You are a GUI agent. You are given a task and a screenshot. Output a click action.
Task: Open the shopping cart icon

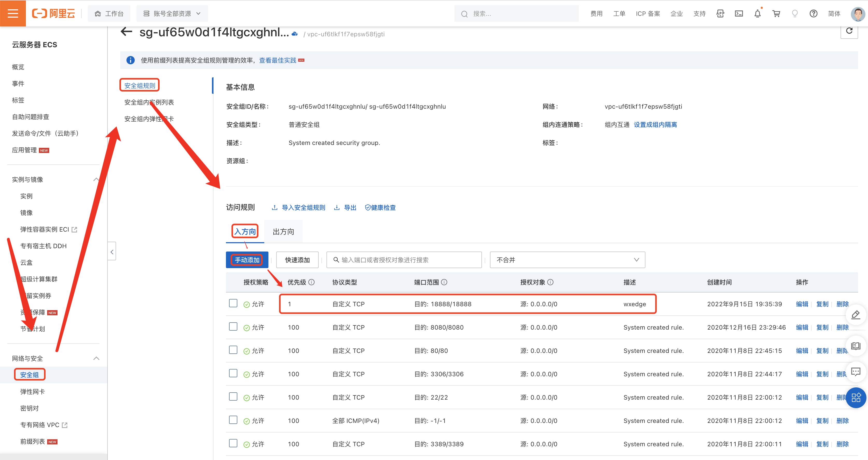[776, 13]
